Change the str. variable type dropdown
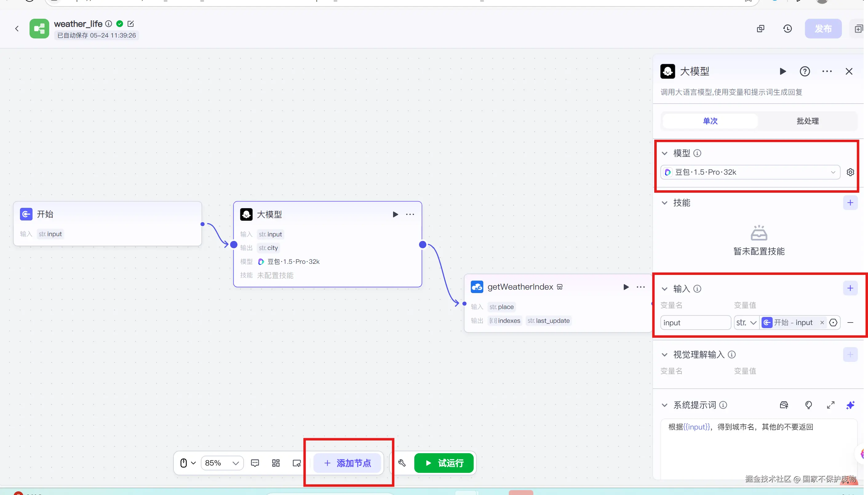Image resolution: width=868 pixels, height=495 pixels. point(746,323)
